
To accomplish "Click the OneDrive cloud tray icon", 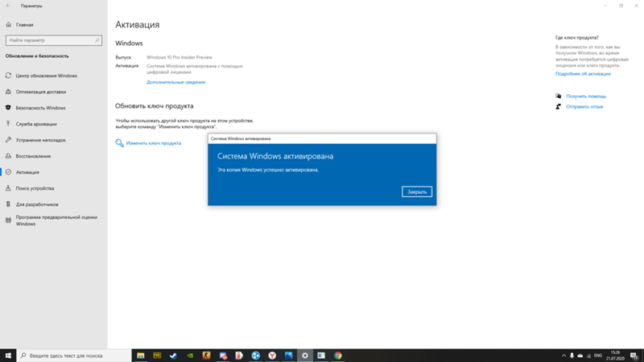I will (x=580, y=356).
